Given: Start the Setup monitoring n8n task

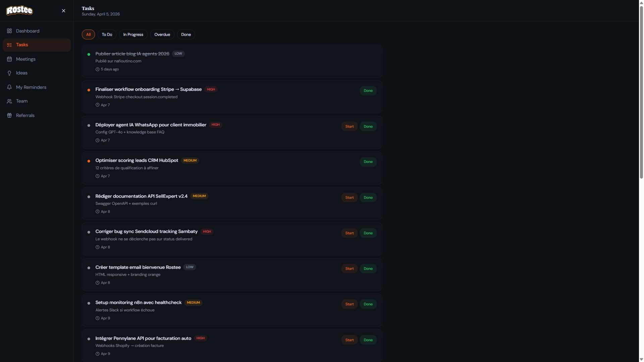Looking at the screenshot, I should (349, 304).
